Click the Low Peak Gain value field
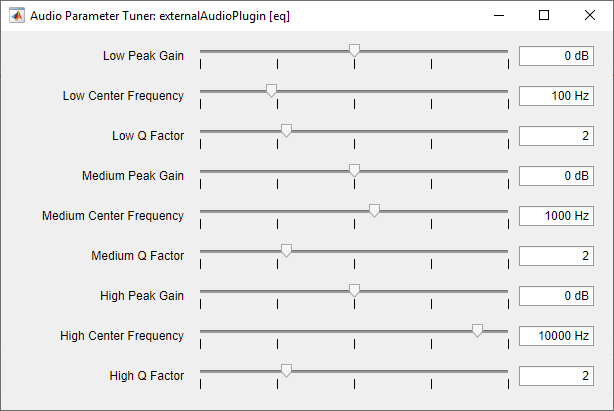 point(557,56)
